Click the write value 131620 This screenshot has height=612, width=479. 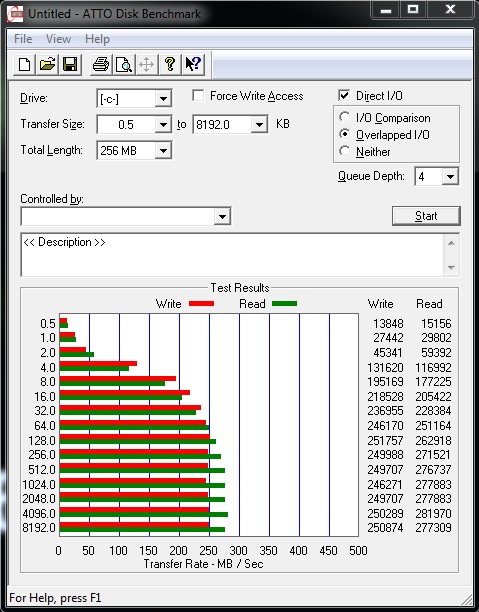[385, 367]
